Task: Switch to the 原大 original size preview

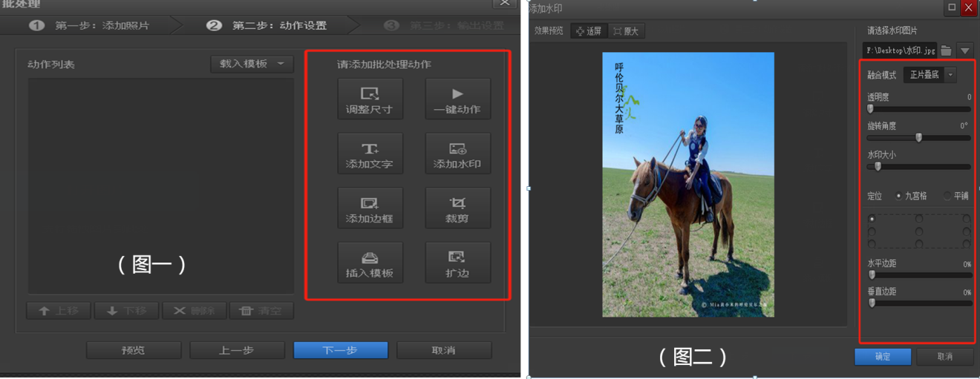Action: tap(625, 31)
